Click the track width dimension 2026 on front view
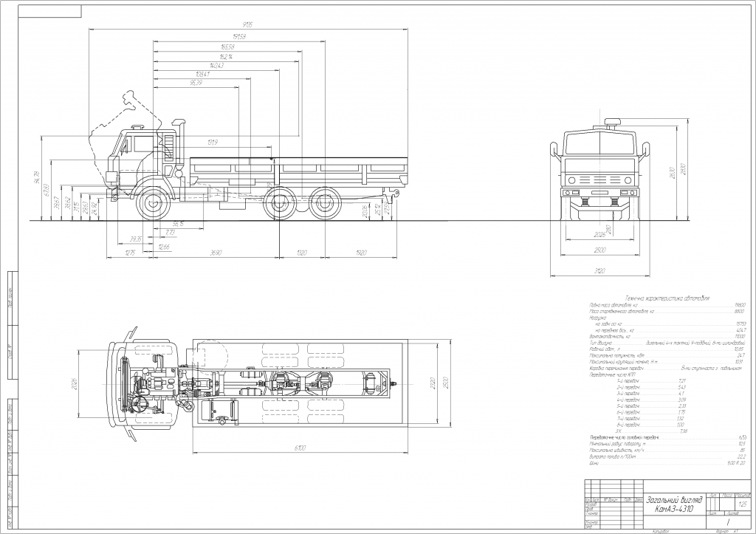Viewport: 756px width, 534px height. point(599,233)
